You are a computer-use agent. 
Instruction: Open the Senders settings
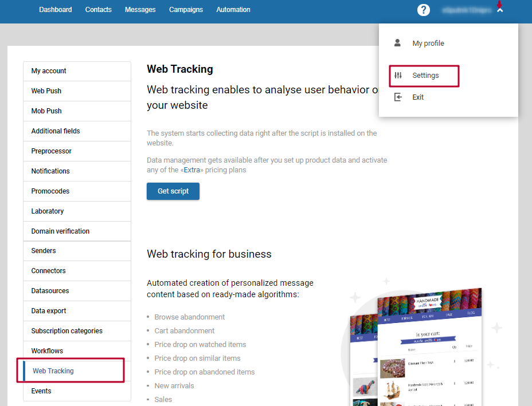pyautogui.click(x=77, y=251)
